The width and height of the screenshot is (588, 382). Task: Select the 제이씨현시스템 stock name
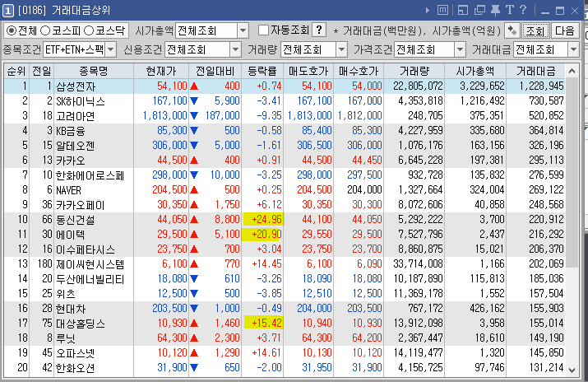90,264
